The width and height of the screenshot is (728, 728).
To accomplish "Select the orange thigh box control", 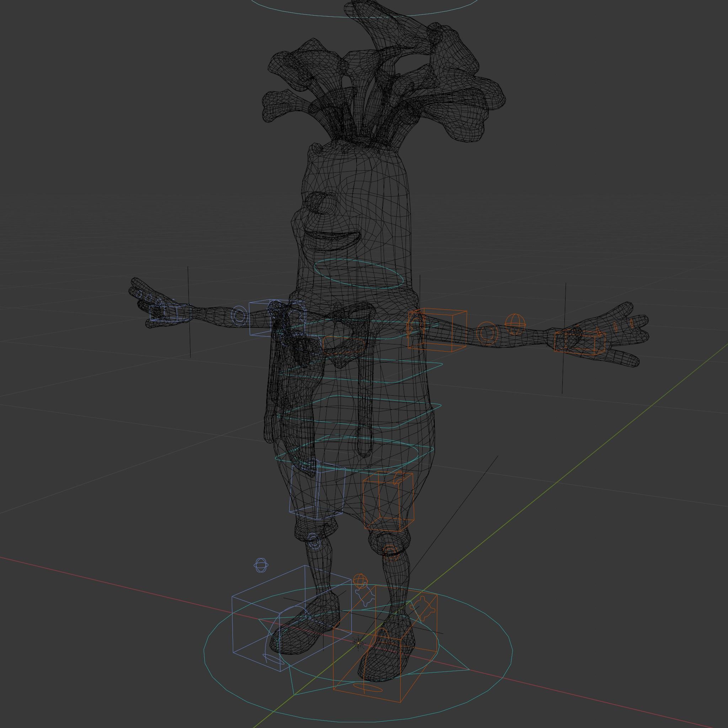I will coord(388,502).
